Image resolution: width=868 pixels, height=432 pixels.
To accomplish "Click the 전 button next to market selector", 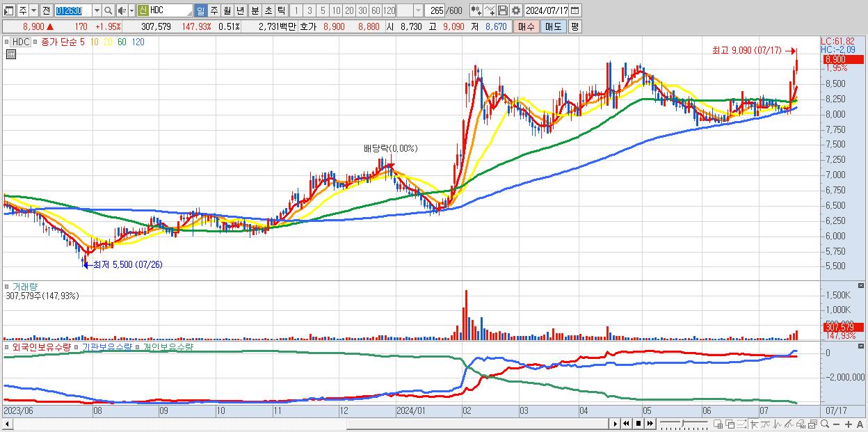I will pos(46,10).
